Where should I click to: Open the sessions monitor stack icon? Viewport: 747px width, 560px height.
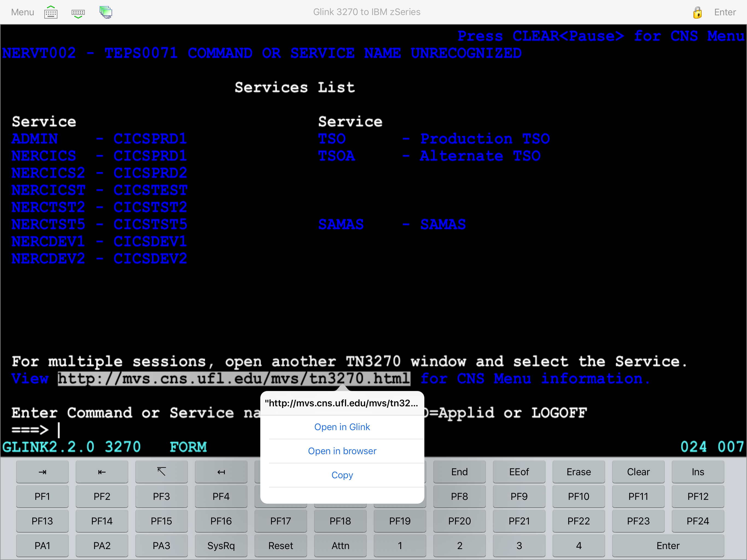(105, 12)
